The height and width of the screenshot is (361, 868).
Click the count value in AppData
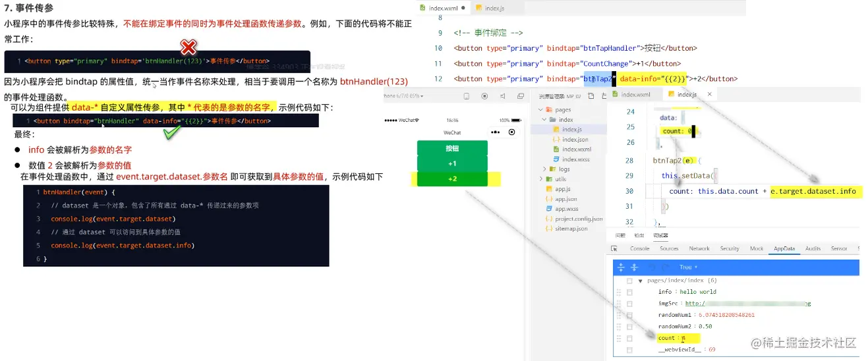[x=683, y=338]
